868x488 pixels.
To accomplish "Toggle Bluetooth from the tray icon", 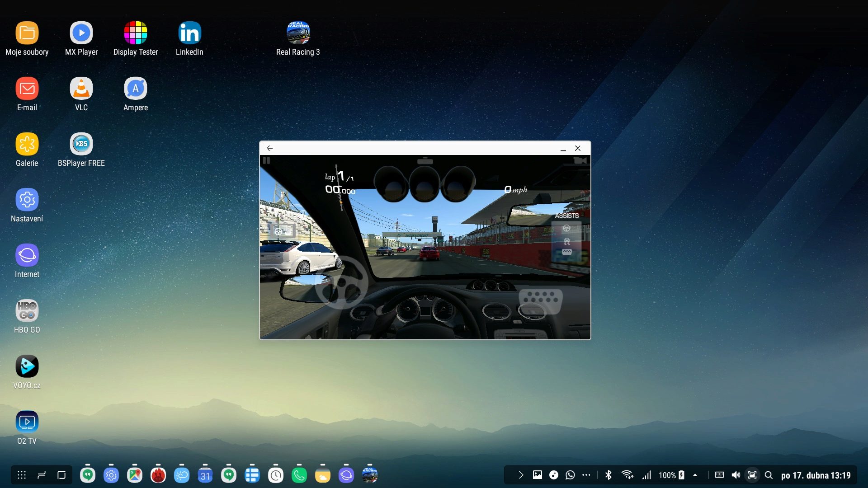I will [x=609, y=475].
